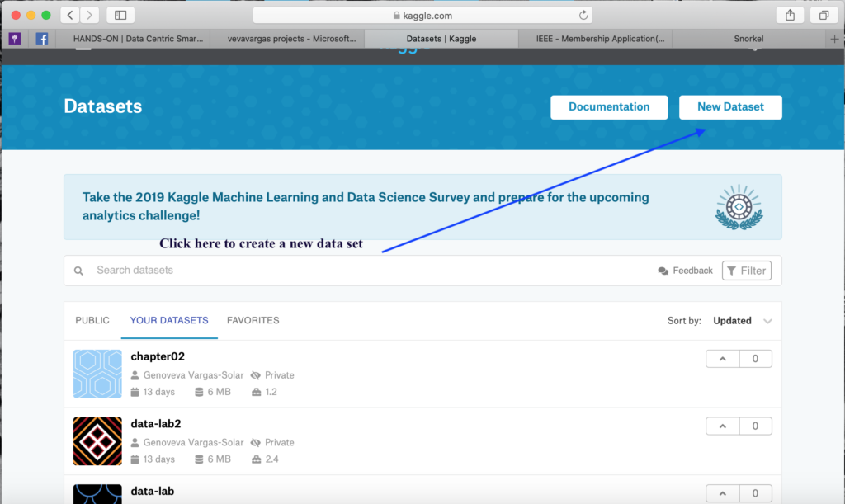The height and width of the screenshot is (504, 845).
Task: Click the chapter02 hexagon thumbnail
Action: click(97, 374)
